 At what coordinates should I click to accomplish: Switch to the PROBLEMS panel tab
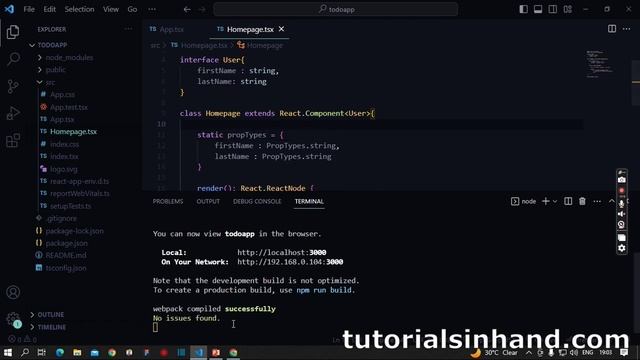pyautogui.click(x=168, y=201)
